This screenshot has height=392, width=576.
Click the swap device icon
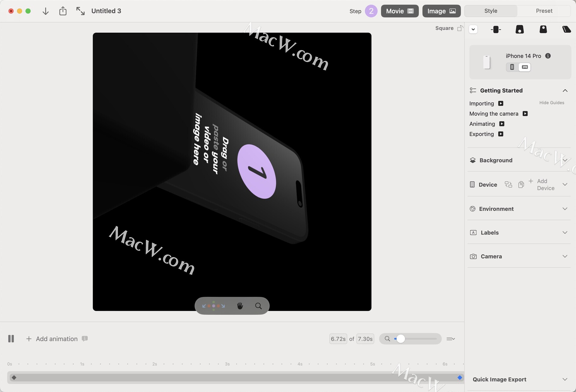click(508, 185)
